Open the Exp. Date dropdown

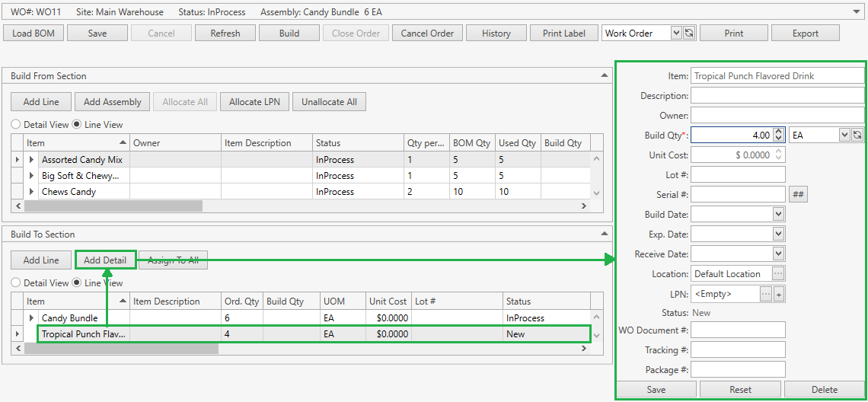point(777,234)
